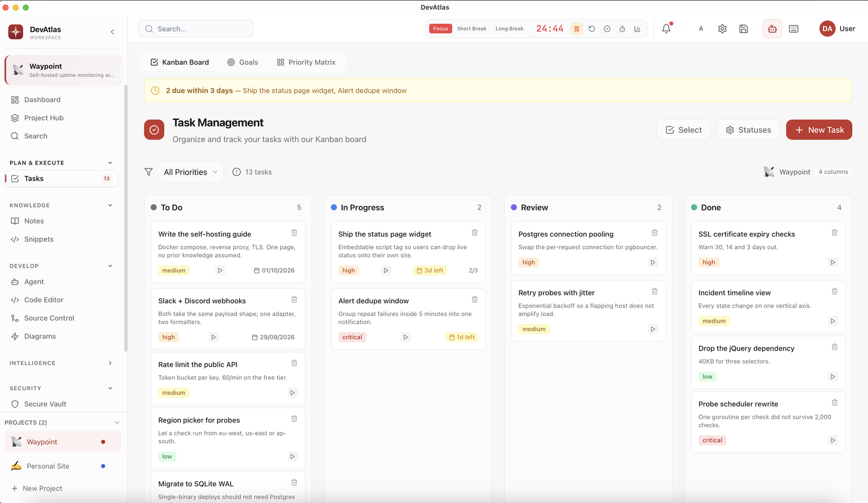The height and width of the screenshot is (503, 868).
Task: Click the save disk icon
Action: click(x=744, y=29)
